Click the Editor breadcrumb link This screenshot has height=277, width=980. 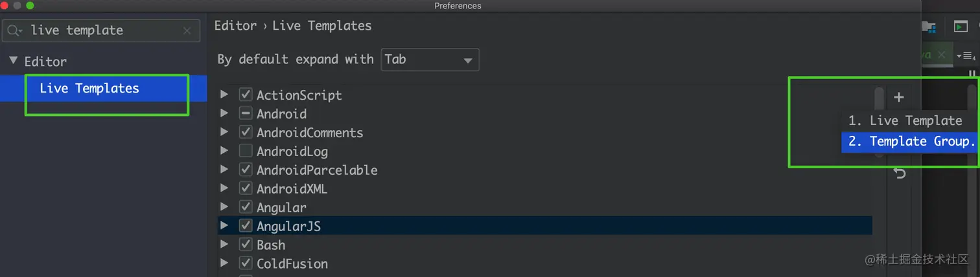tap(236, 26)
